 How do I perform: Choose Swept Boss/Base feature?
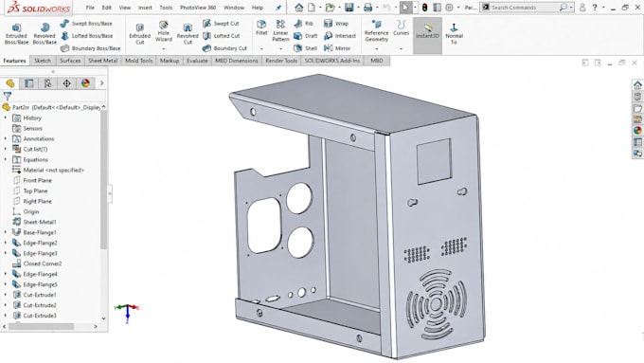(x=86, y=24)
